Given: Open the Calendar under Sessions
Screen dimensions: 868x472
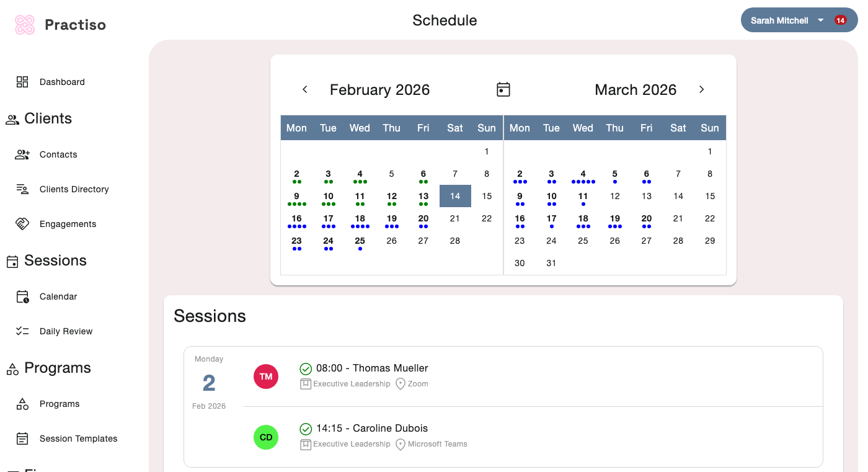Looking at the screenshot, I should click(58, 296).
